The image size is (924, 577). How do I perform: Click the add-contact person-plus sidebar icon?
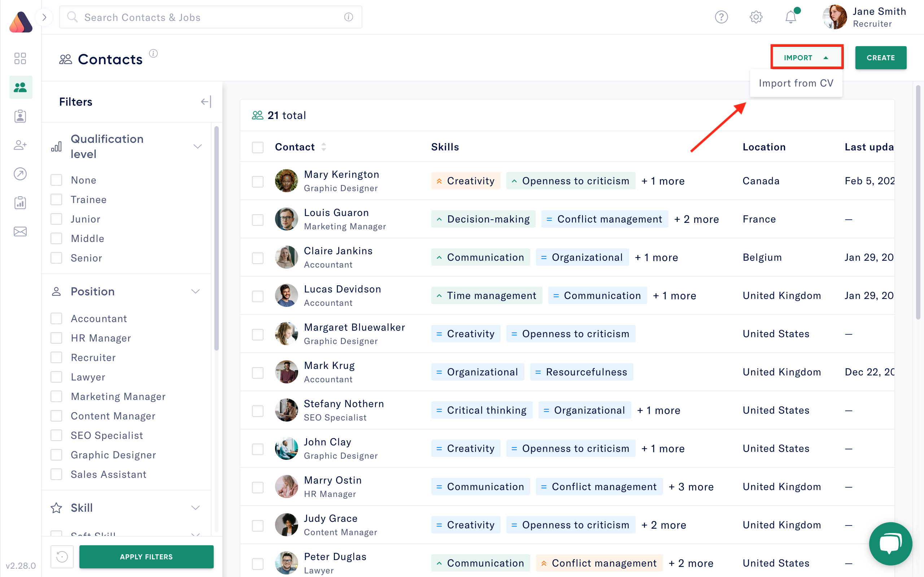pyautogui.click(x=20, y=145)
